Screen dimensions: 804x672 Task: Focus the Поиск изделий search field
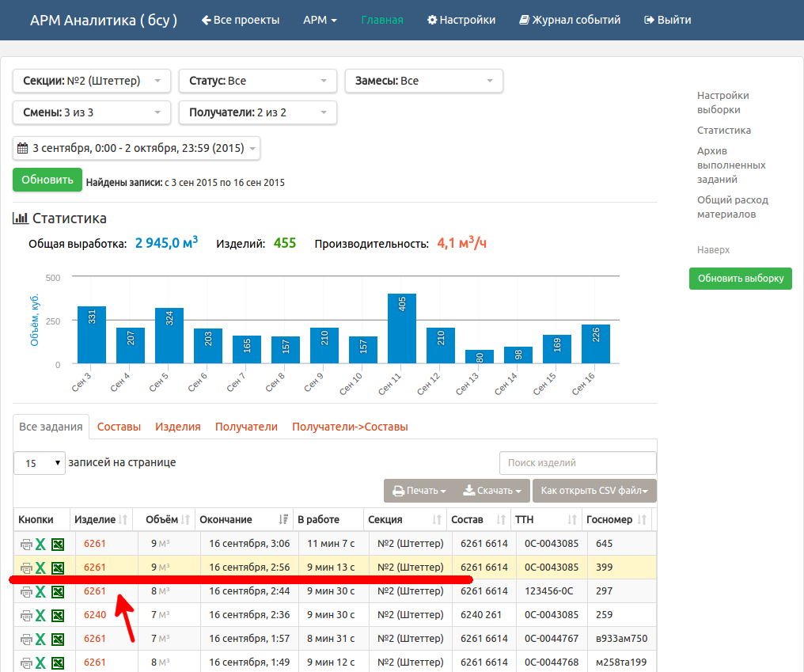[x=578, y=463]
